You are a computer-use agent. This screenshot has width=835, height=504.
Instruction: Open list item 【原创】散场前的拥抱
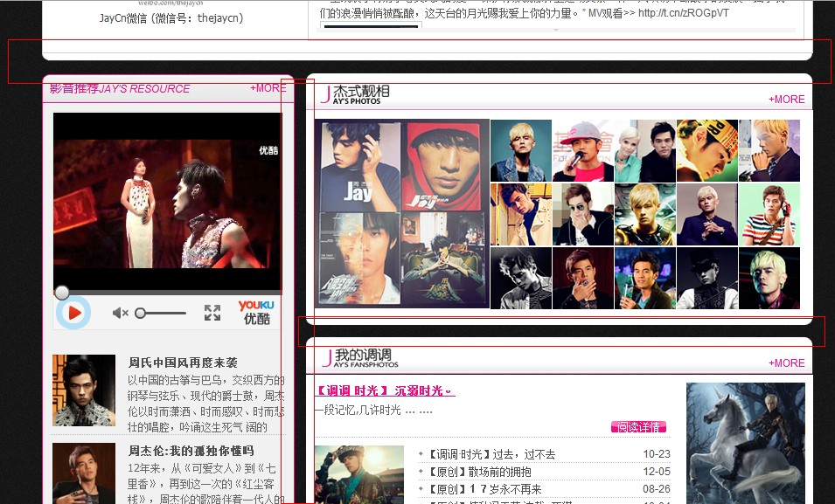coord(480,472)
